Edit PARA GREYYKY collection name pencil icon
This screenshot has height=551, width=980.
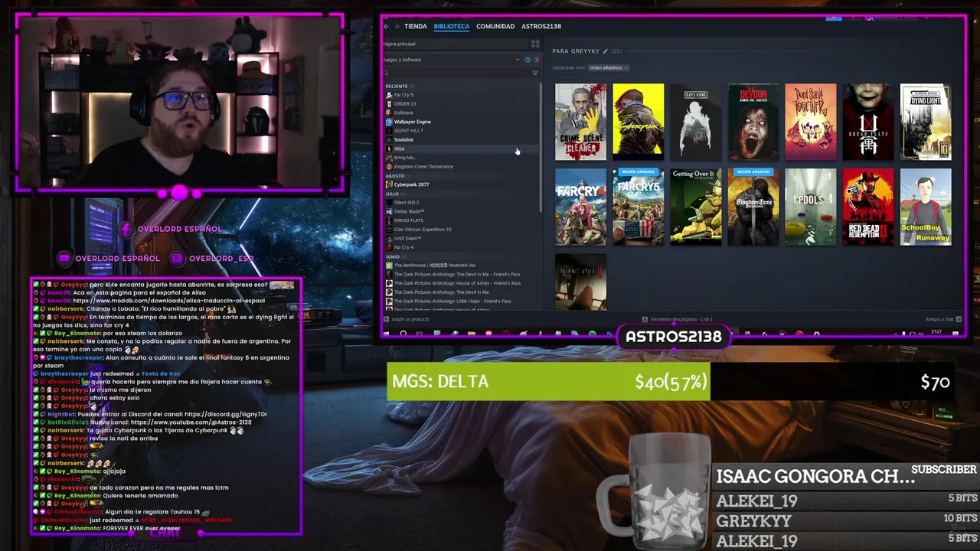point(605,51)
